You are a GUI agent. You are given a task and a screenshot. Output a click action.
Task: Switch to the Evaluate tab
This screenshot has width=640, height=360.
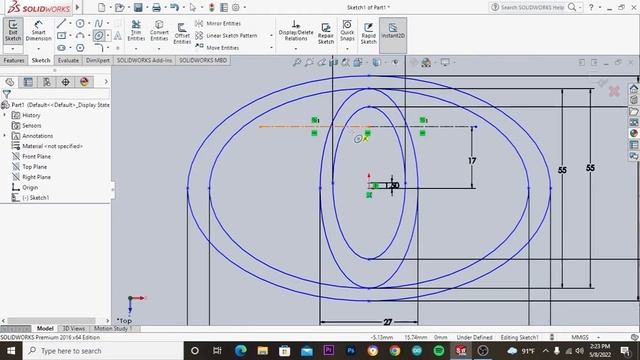[68, 60]
